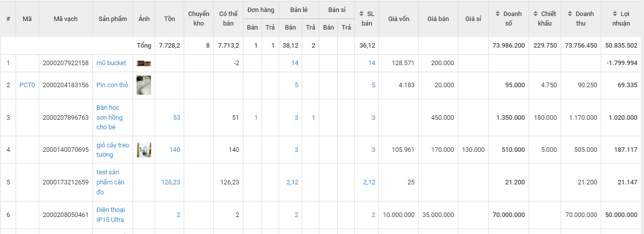The image size is (644, 234).
Task: View the Pin con thỏ product thumbnail
Action: point(144,85)
